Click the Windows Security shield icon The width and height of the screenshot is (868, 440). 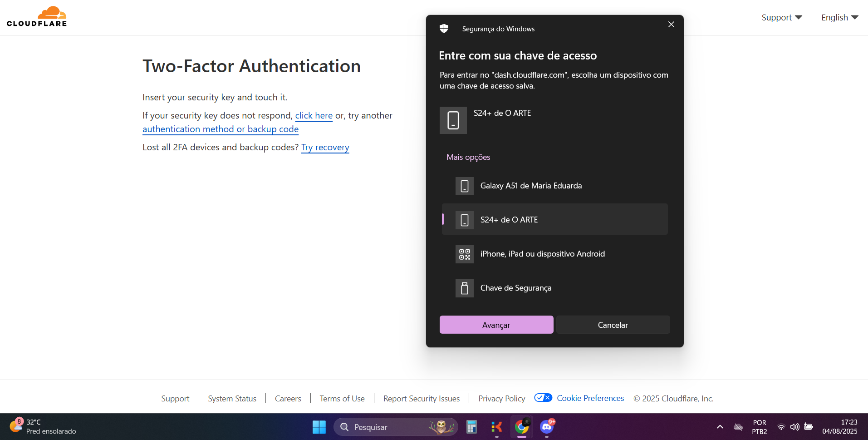tap(444, 29)
